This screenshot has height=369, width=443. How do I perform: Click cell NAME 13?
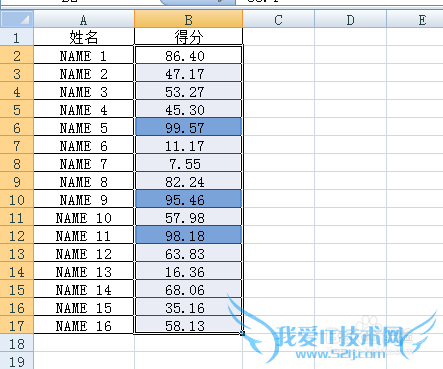click(x=84, y=271)
